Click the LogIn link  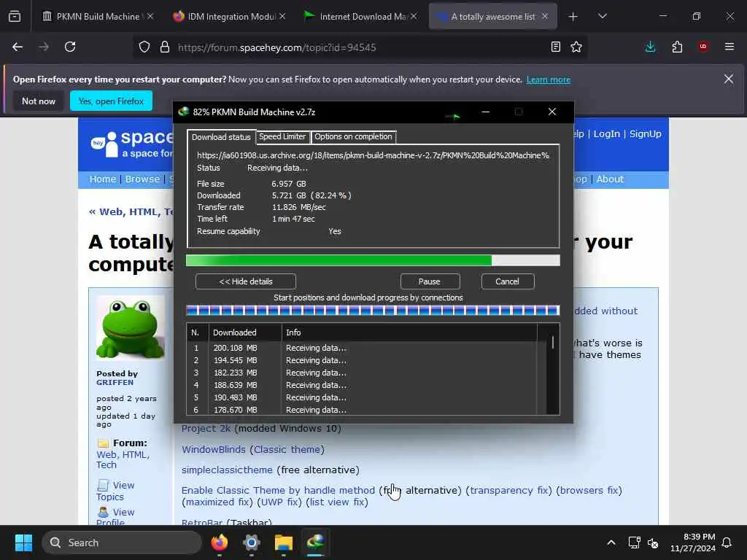click(x=606, y=134)
